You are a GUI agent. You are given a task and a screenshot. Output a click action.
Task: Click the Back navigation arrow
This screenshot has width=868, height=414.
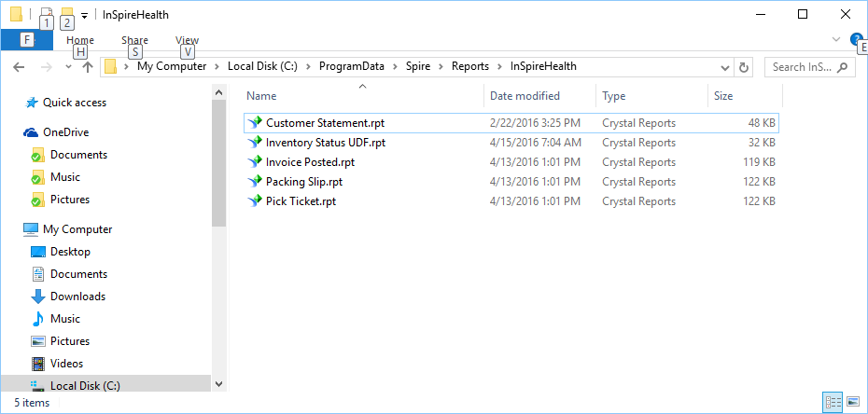[19, 67]
